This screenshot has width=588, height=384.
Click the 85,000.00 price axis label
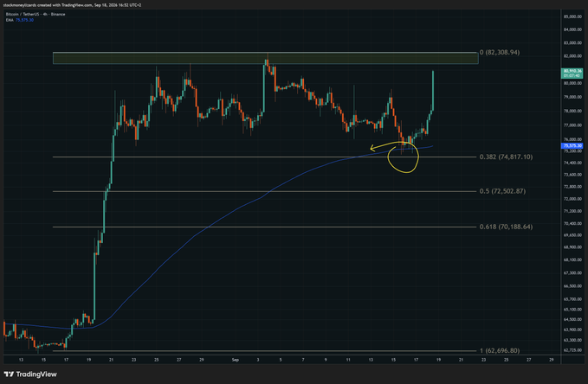[572, 16]
